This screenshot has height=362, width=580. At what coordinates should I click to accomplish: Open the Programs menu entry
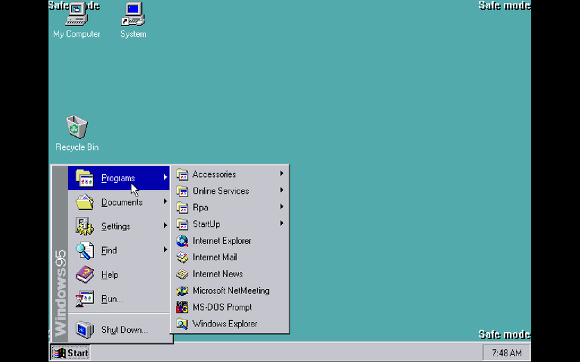pos(119,178)
